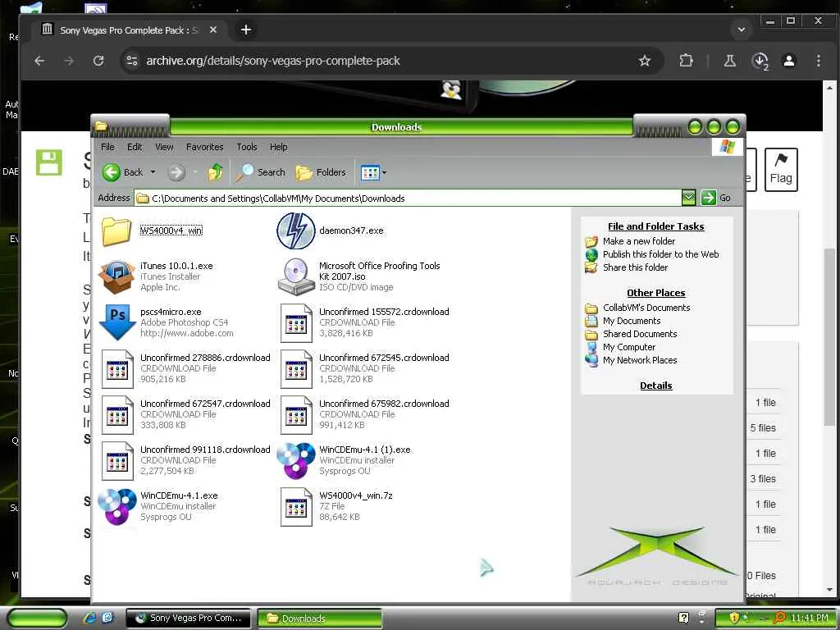Screen dimensions: 840x630
Task: Click Publish this folder to the Web
Action: click(660, 254)
